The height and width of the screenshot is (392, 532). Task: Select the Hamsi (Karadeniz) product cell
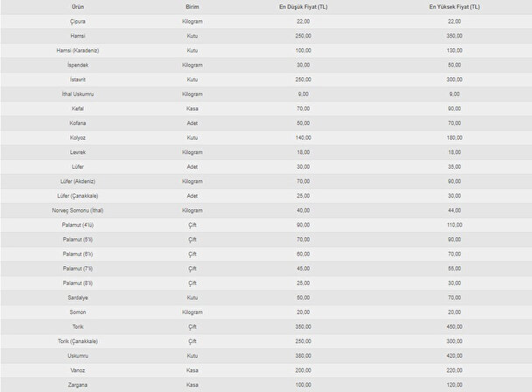[x=77, y=50]
